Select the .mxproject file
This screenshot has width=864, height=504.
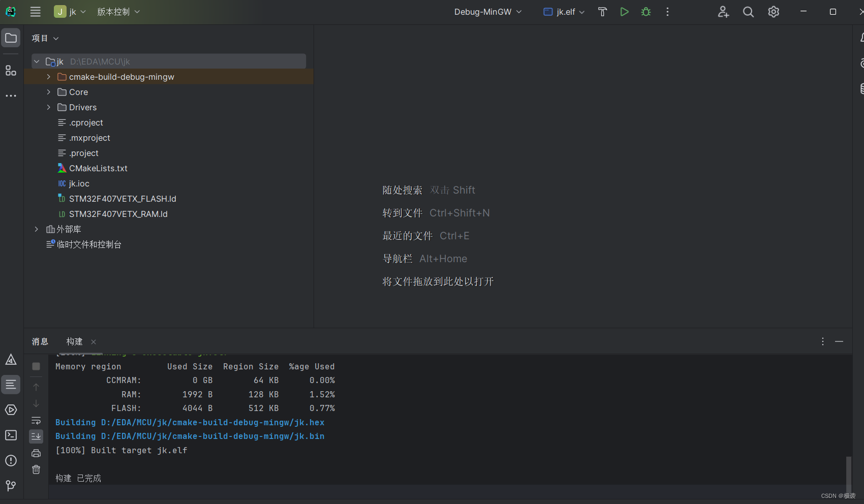[x=84, y=138]
